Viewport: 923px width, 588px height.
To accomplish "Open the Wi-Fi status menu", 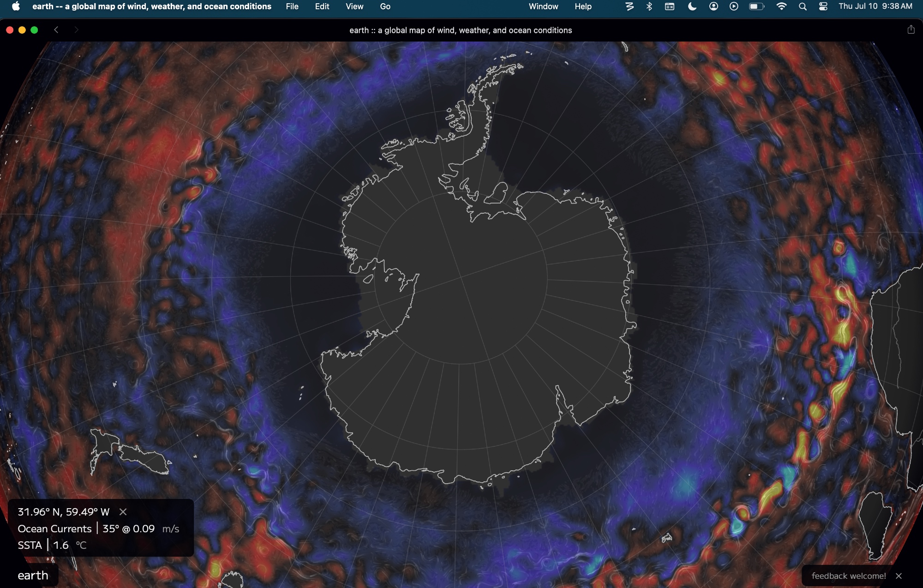I will pos(781,6).
